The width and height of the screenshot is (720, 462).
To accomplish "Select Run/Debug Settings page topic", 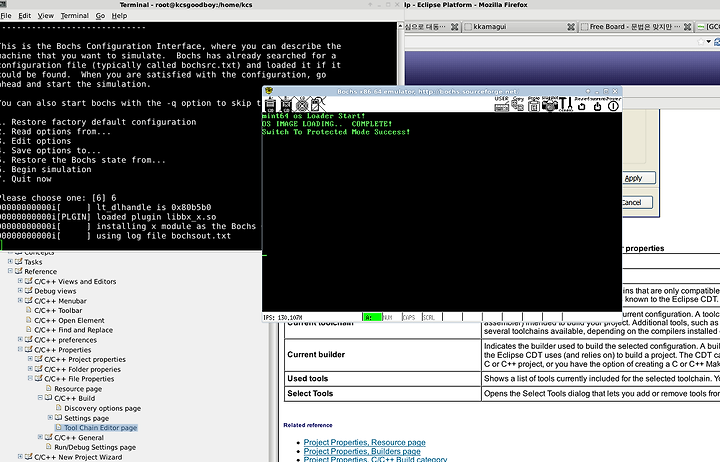I will click(x=95, y=447).
